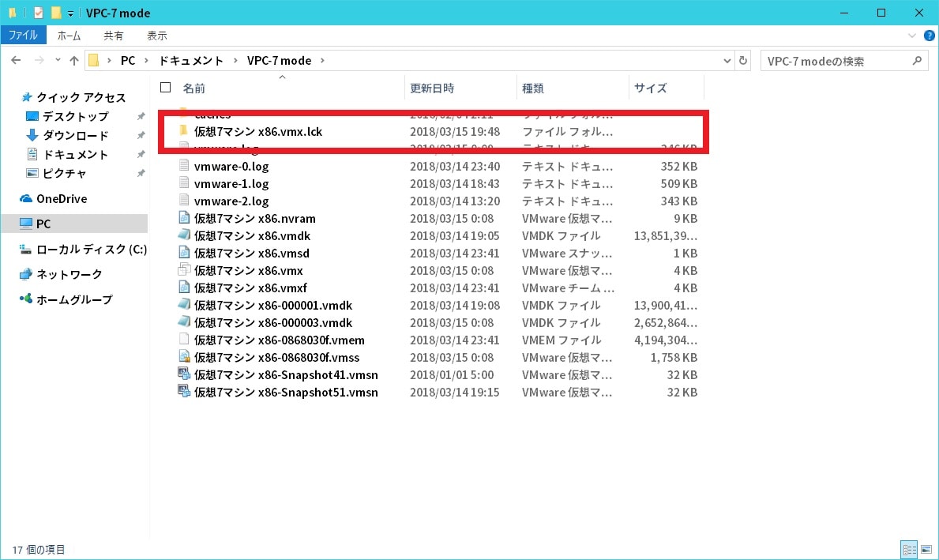Select folder 仮想7マシン x86.vmx.lck
The width and height of the screenshot is (939, 560).
[258, 131]
